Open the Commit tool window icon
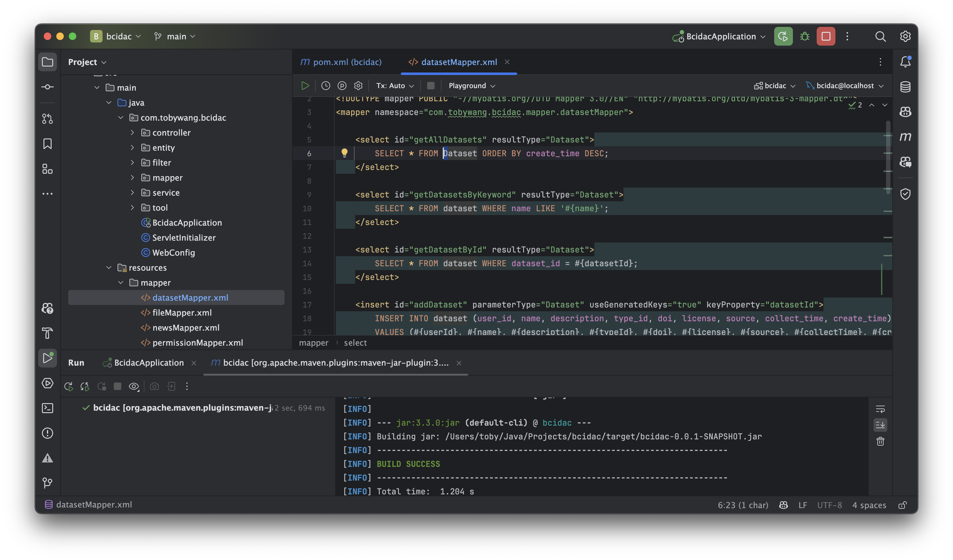Viewport: 953px width, 560px height. (47, 87)
